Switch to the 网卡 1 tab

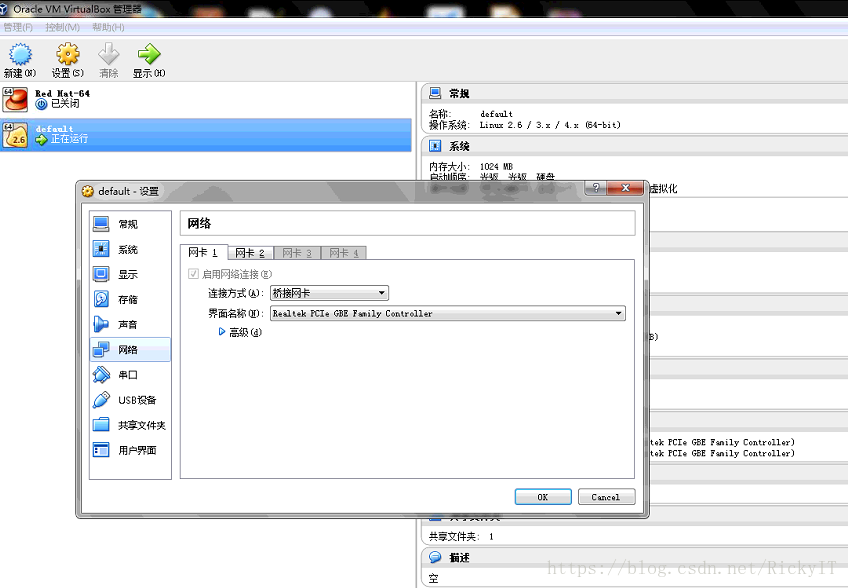coord(203,252)
